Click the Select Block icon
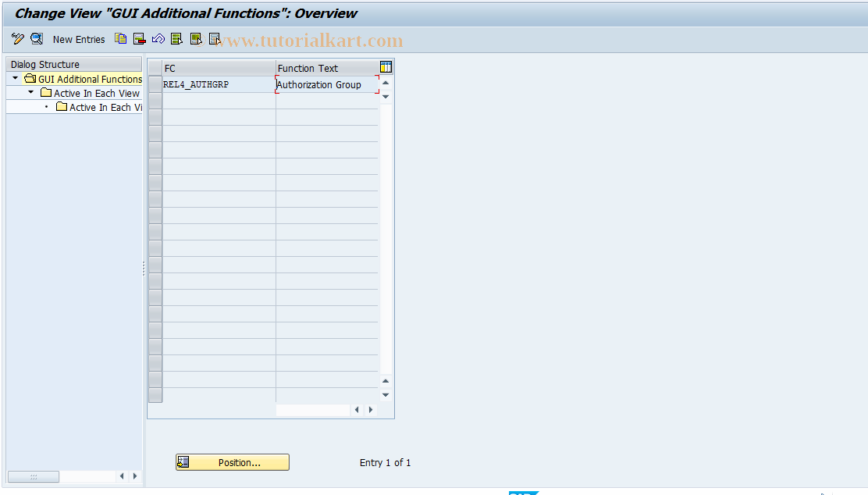The height and width of the screenshot is (495, 868). 196,39
